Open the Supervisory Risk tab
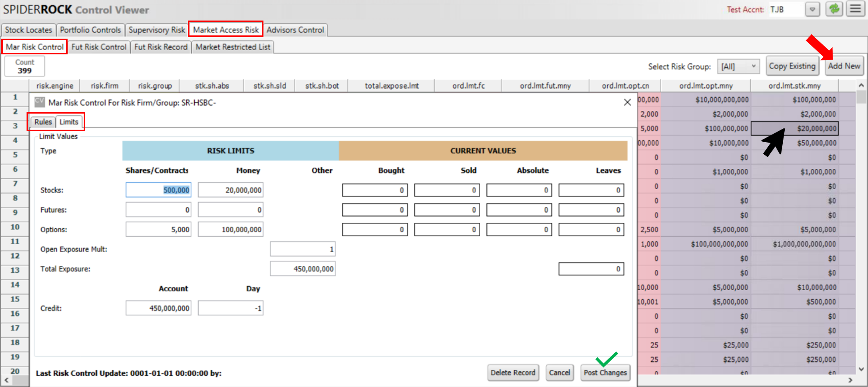This screenshot has height=387, width=868. [x=156, y=30]
